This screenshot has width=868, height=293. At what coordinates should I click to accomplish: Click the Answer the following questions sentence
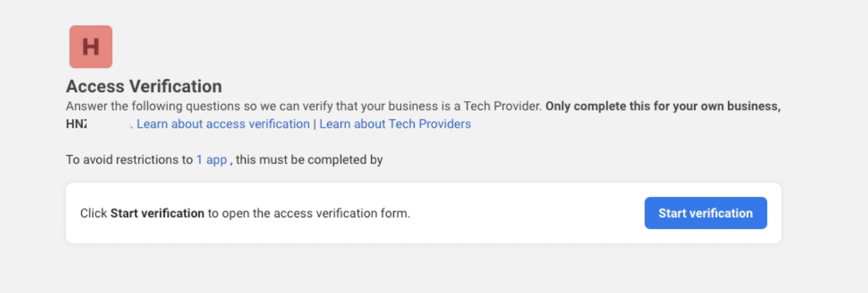[x=303, y=107]
